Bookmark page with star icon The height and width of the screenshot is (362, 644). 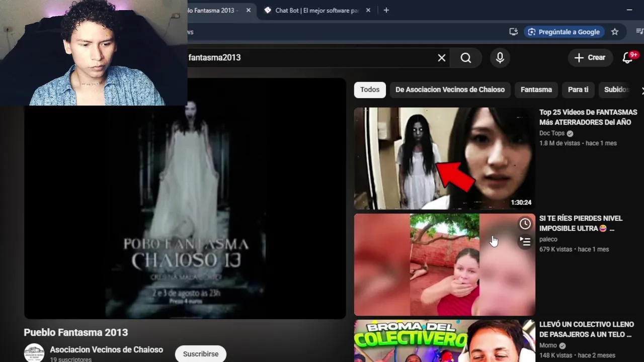(614, 32)
